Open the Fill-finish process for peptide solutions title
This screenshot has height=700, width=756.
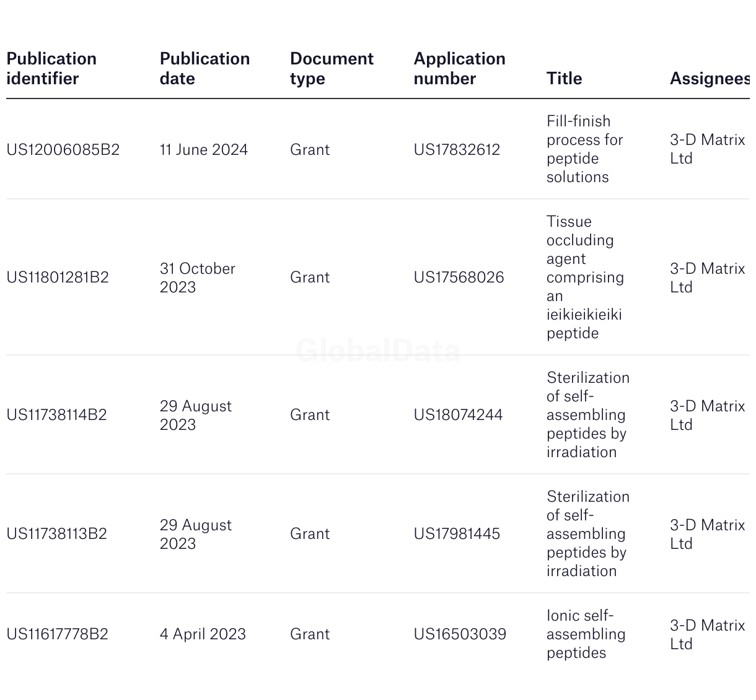[584, 149]
